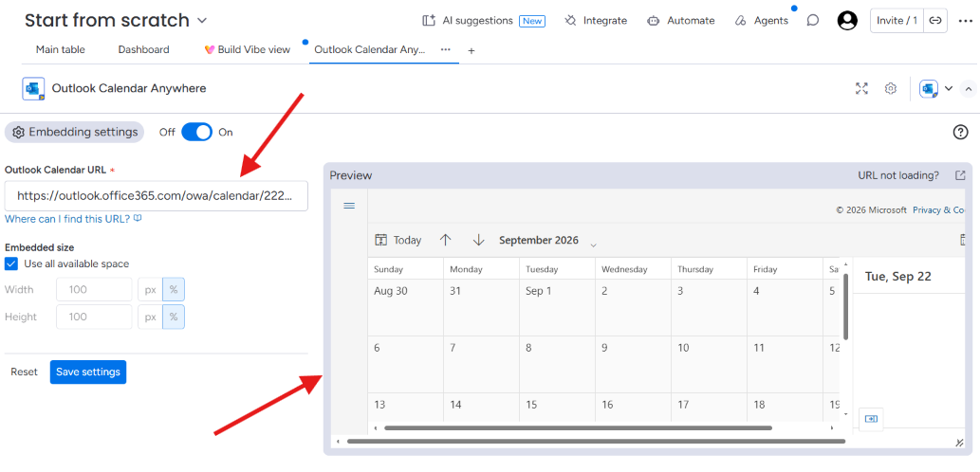Copy board link icon next to Invite
Screen dimensions: 980x472
(x=935, y=21)
